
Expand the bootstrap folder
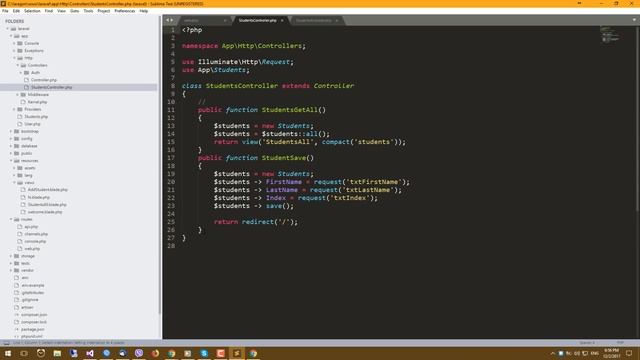click(11, 131)
